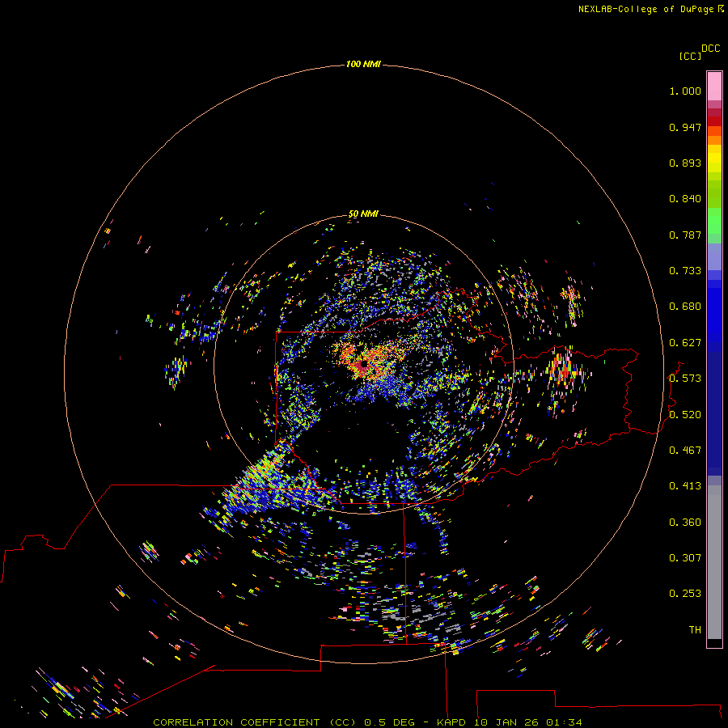Click the 1.000 scale value
The width and height of the screenshot is (728, 728).
(685, 91)
